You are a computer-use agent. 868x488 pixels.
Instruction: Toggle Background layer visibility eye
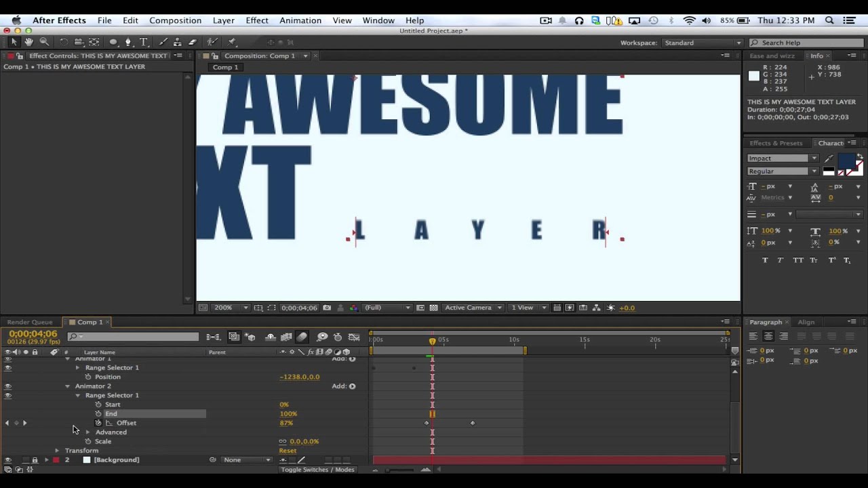pos(8,460)
